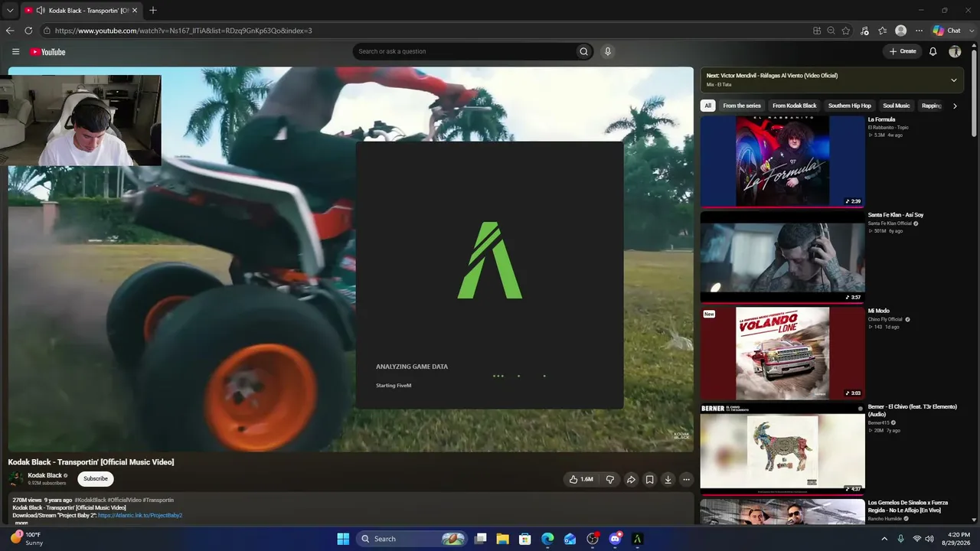Click the Create button on YouTube

click(x=903, y=51)
